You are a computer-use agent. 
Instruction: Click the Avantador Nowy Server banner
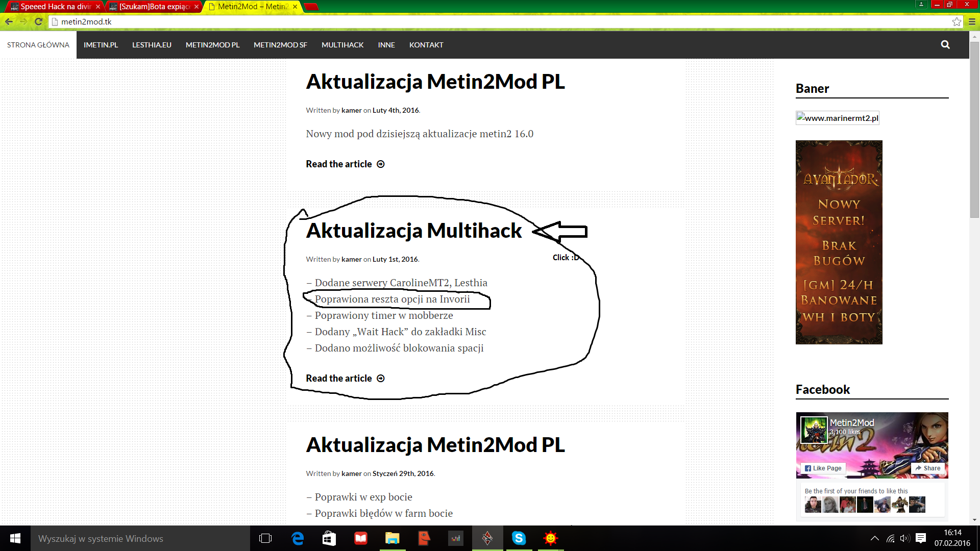click(x=839, y=242)
